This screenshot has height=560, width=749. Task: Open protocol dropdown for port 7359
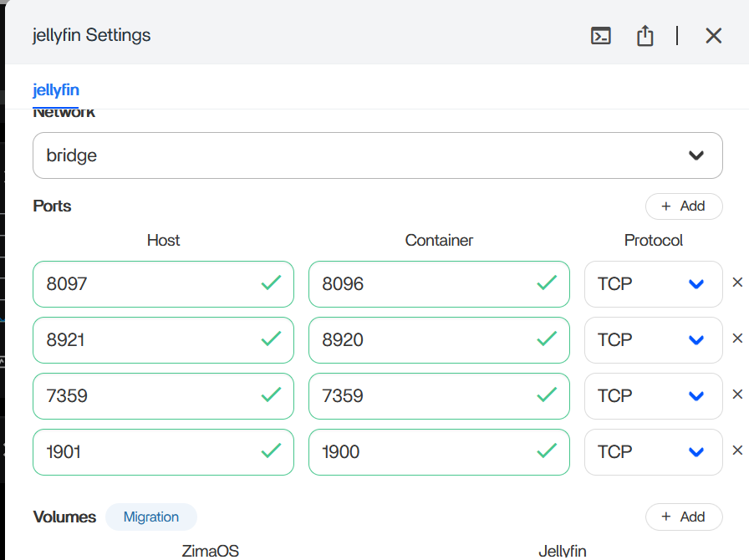click(x=652, y=396)
